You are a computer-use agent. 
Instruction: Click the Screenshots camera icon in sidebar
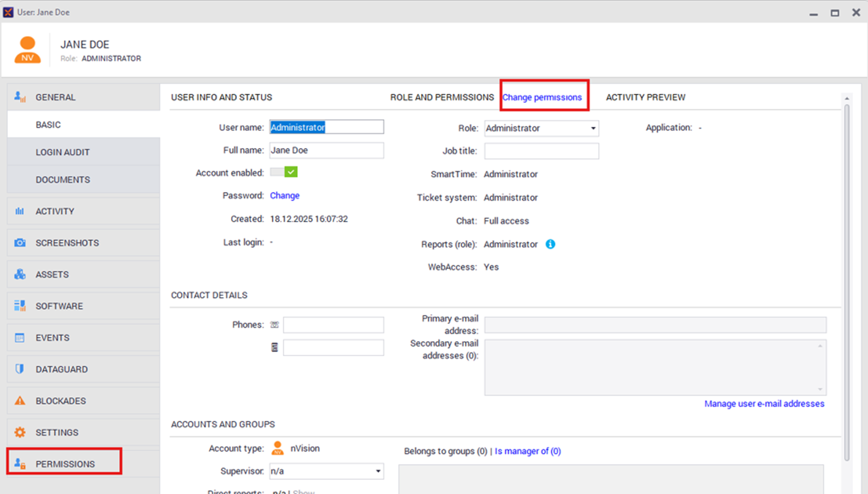pyautogui.click(x=20, y=243)
